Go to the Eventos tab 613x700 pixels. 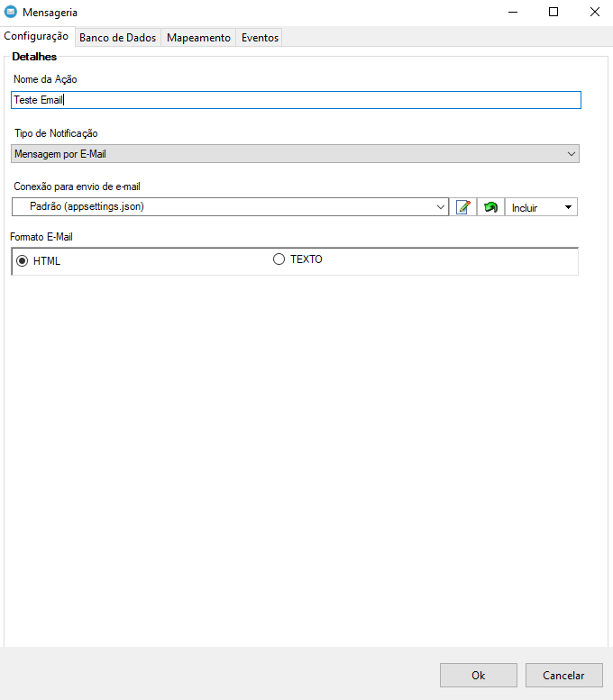pyautogui.click(x=260, y=38)
